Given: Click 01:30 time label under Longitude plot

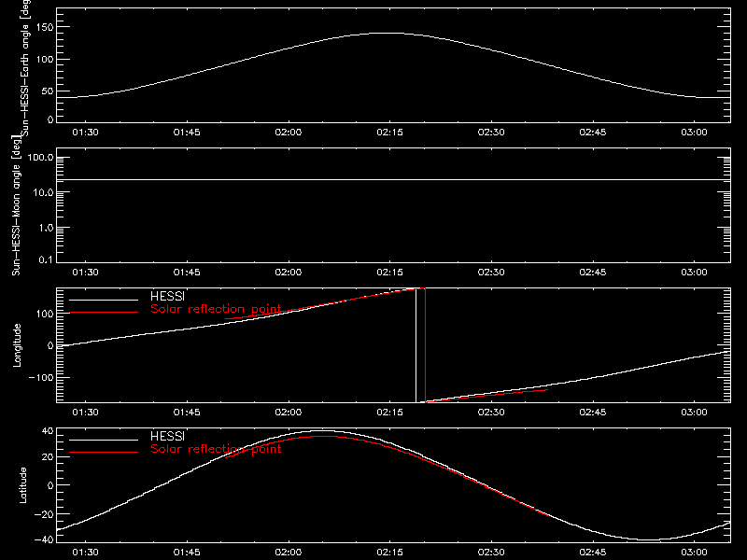Looking at the screenshot, I should (x=85, y=412).
